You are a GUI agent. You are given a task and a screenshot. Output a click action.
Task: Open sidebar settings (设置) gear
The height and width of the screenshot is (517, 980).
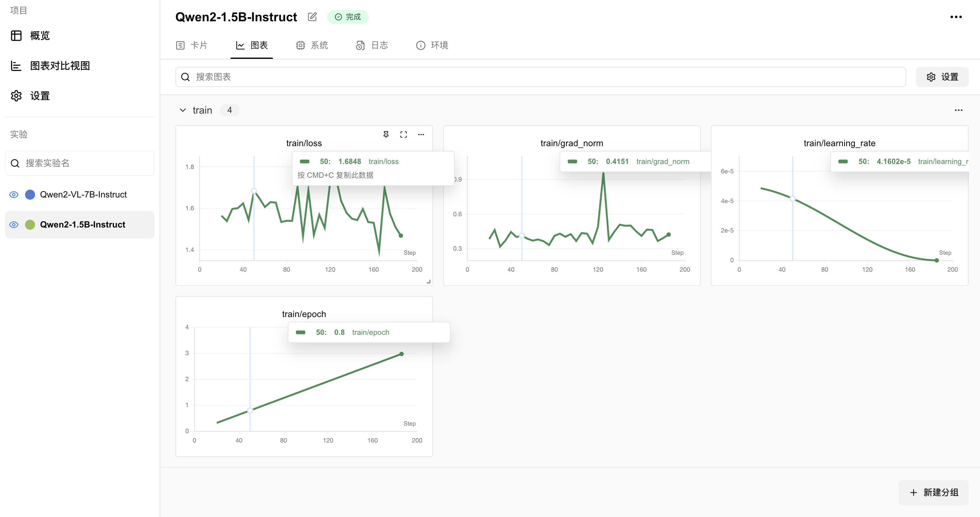pyautogui.click(x=16, y=96)
